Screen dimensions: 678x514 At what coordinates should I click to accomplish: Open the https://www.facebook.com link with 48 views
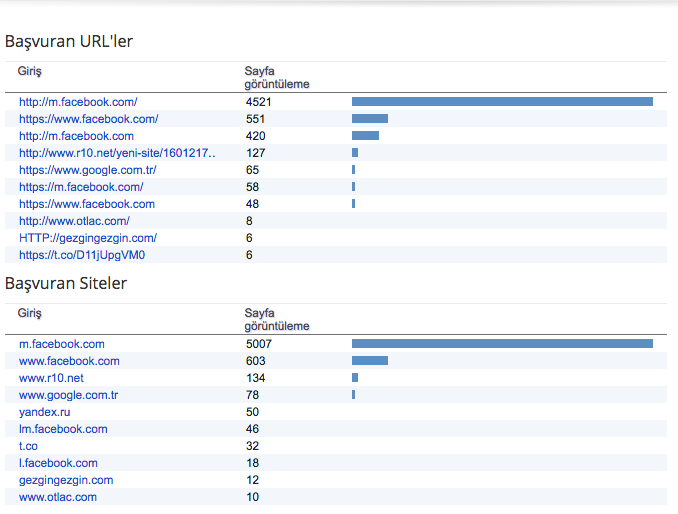(87, 204)
